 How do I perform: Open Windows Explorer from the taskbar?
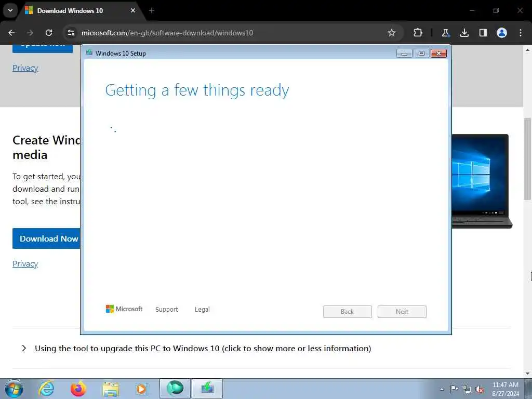pos(111,389)
